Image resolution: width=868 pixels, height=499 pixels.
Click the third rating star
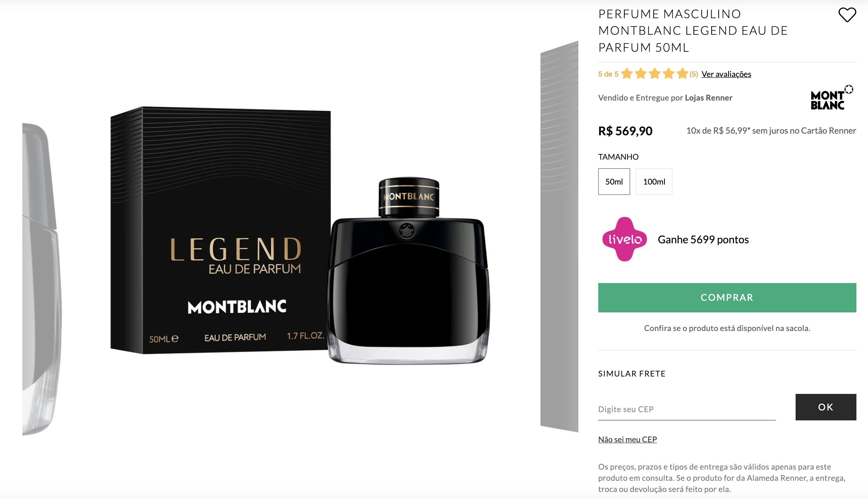click(655, 74)
